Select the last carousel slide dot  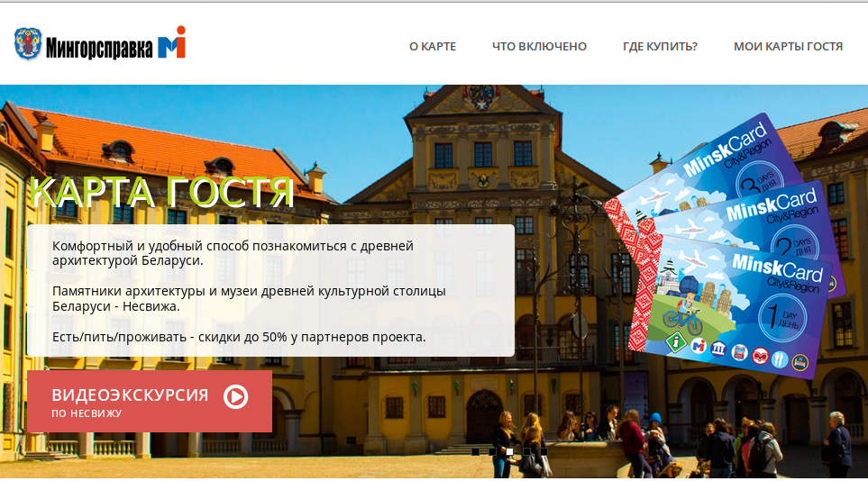(x=544, y=451)
